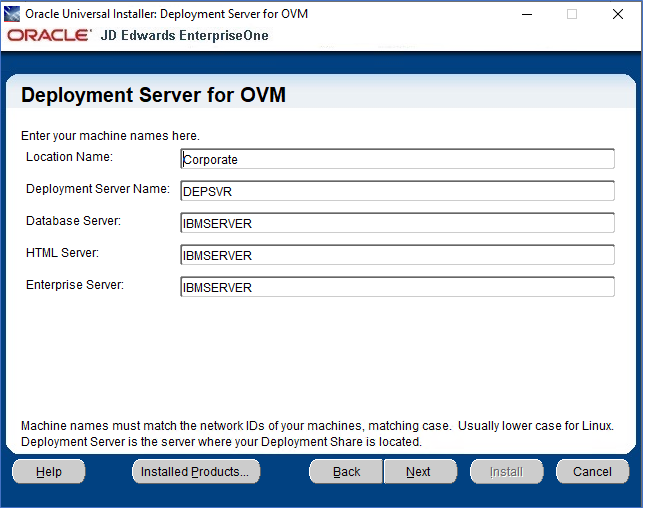The image size is (645, 510).
Task: Click the greyed-out Install button
Action: (x=507, y=473)
